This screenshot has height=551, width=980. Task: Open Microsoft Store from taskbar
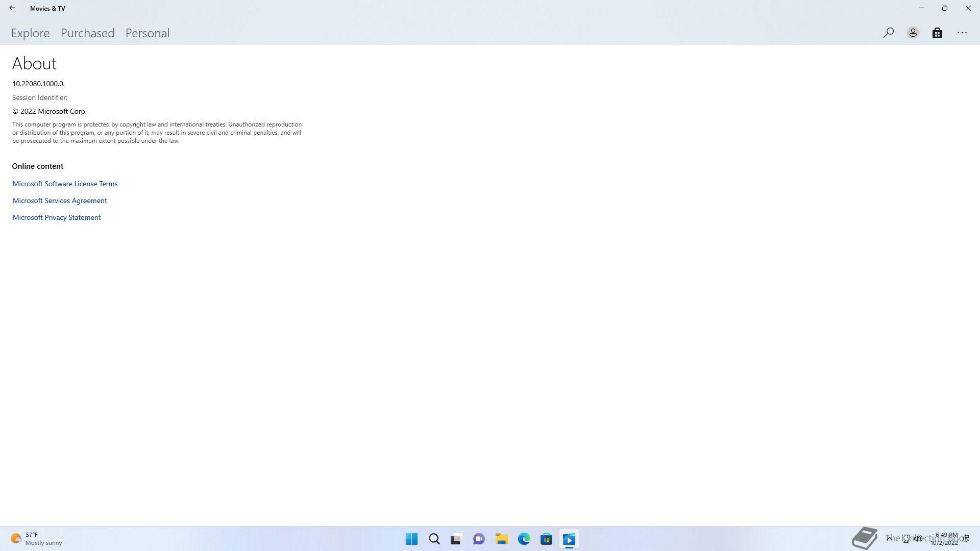(546, 539)
